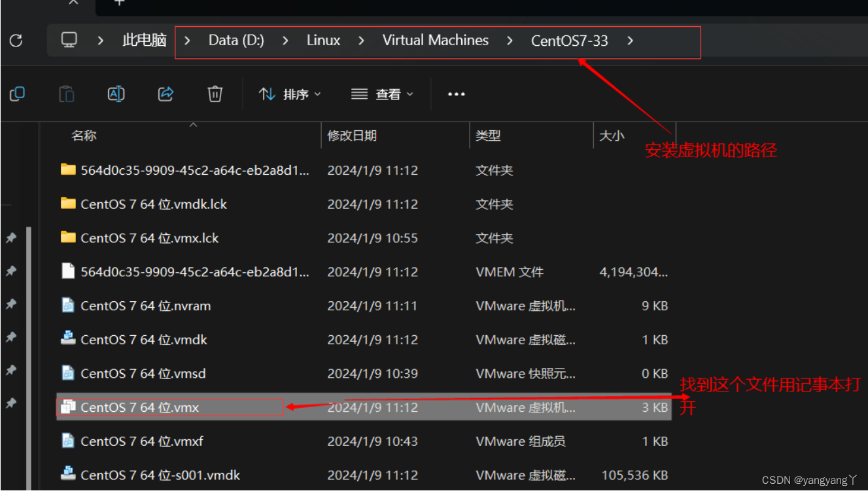
Task: Navigate to Data (D:) via the breadcrumb
Action: [x=235, y=40]
